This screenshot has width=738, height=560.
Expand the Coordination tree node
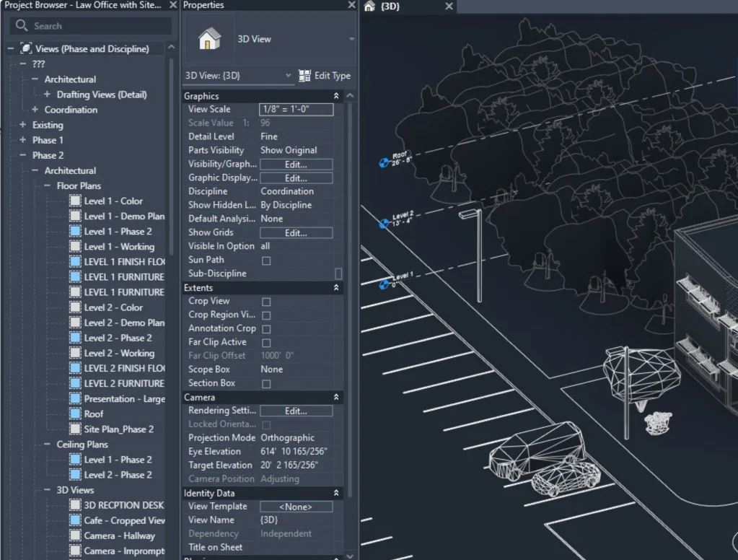[x=35, y=109]
